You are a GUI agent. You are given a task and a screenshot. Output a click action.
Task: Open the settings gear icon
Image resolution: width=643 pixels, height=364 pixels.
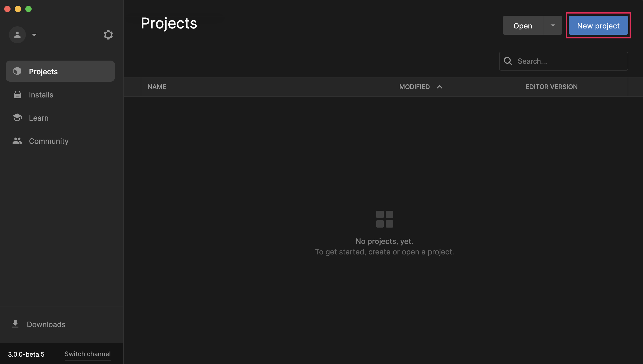[x=108, y=35]
